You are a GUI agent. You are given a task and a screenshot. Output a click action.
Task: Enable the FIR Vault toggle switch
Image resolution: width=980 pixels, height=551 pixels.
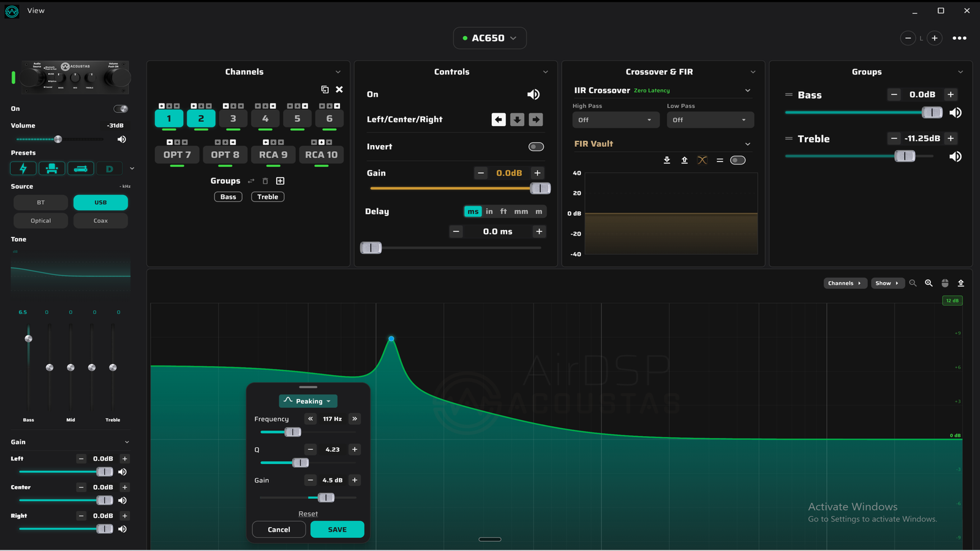738,160
